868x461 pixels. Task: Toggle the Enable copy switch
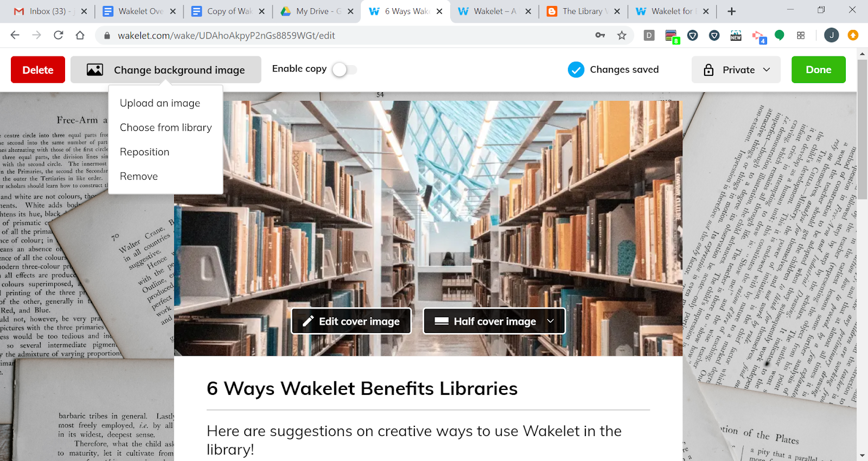click(344, 69)
